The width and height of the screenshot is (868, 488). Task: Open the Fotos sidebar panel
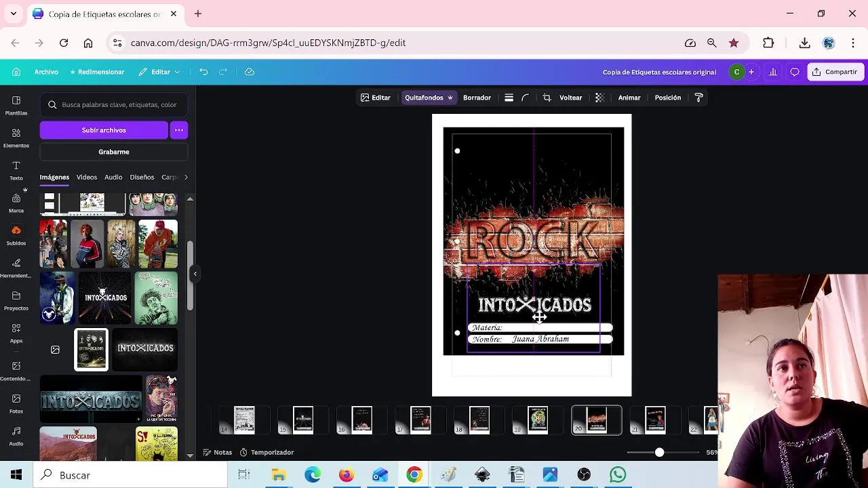point(16,403)
